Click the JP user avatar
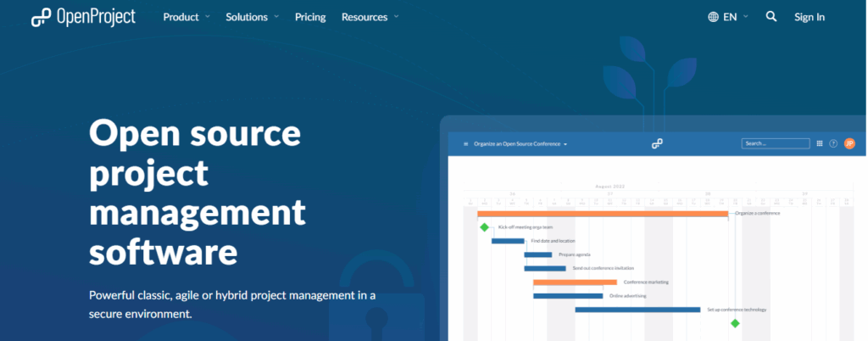 pyautogui.click(x=849, y=143)
